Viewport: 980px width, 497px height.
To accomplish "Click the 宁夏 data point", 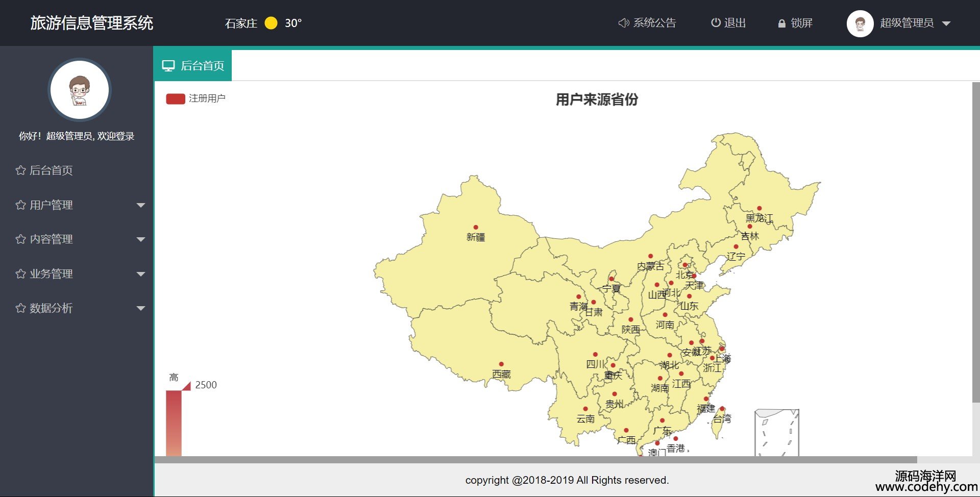I will pyautogui.click(x=611, y=279).
